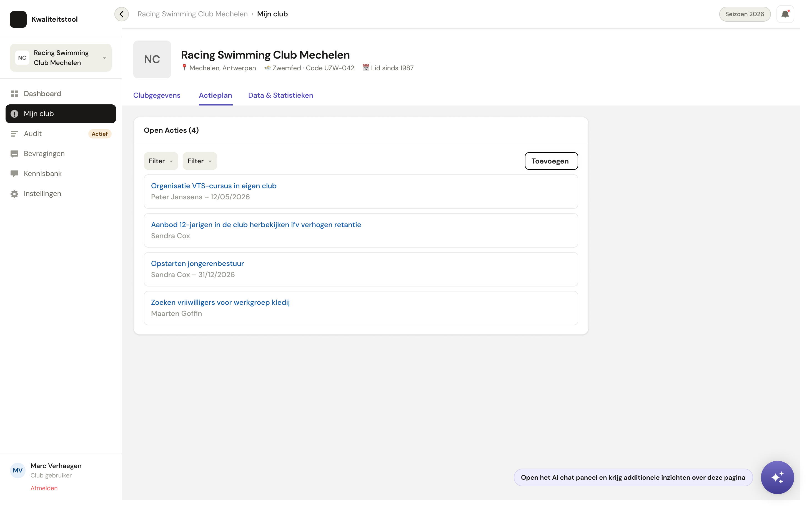Click the small NC club badge in sidebar
This screenshot has height=513, width=812.
tap(22, 58)
